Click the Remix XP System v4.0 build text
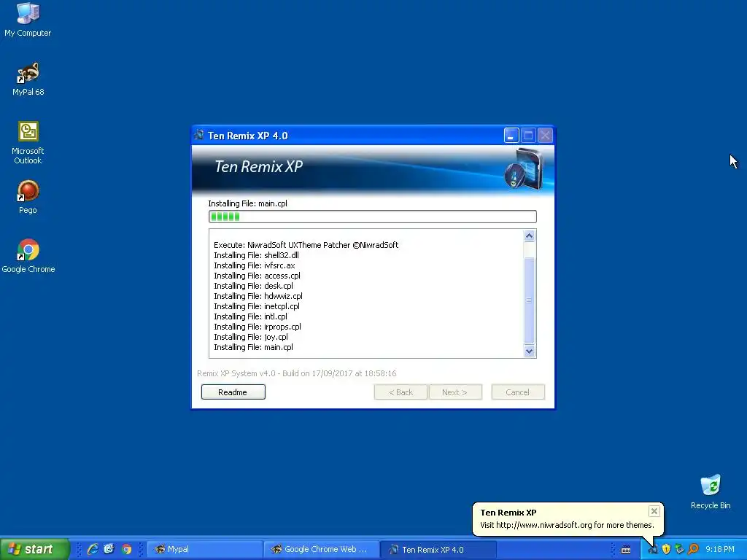Viewport: 747px width, 560px height. (297, 373)
